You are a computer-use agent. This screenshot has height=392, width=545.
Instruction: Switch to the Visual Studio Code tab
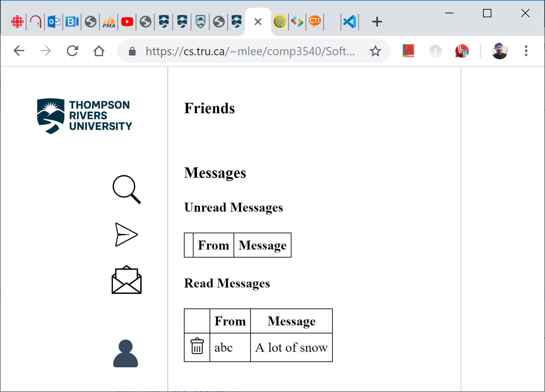(x=349, y=22)
